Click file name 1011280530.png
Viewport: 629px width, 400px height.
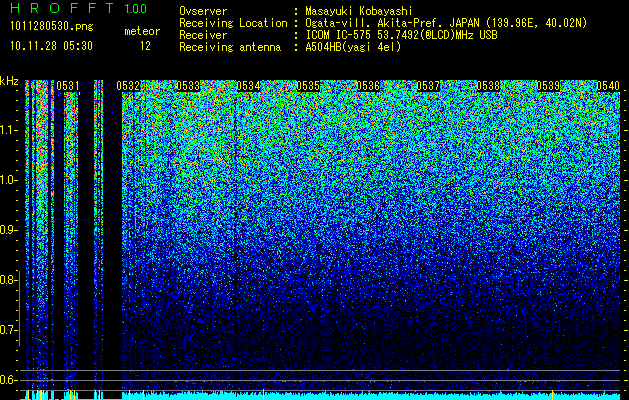pos(52,27)
